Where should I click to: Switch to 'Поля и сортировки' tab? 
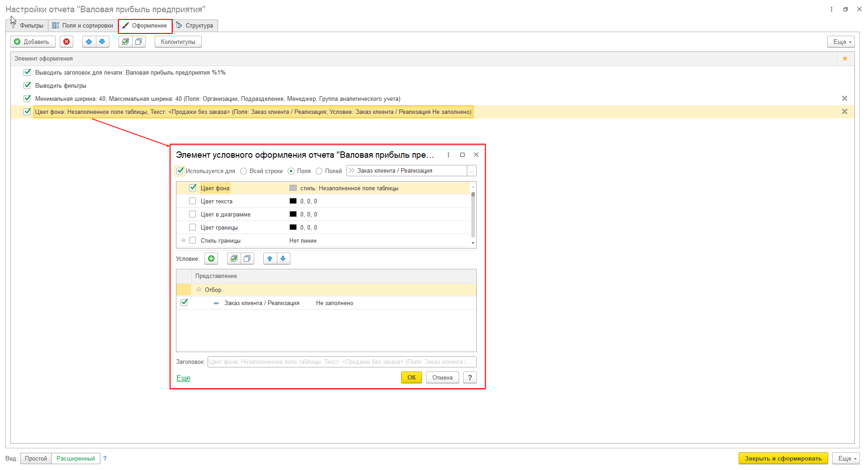pos(83,26)
